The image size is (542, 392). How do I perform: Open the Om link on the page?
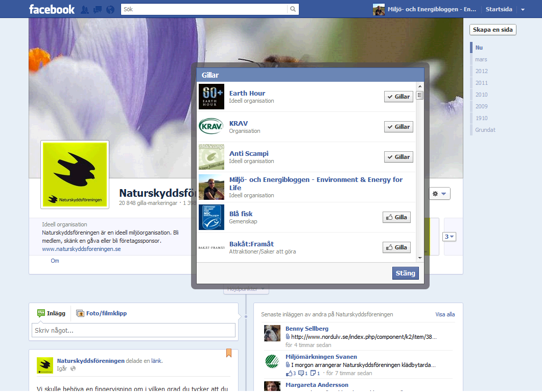click(x=55, y=261)
